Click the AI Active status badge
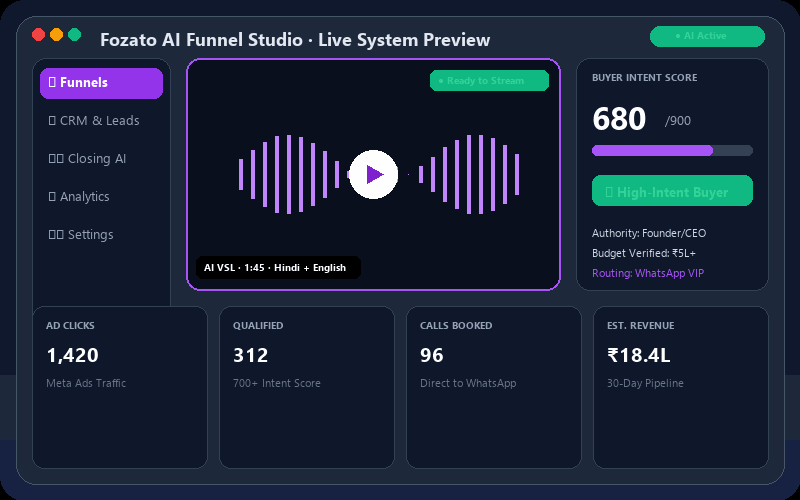This screenshot has height=500, width=800. pos(707,36)
